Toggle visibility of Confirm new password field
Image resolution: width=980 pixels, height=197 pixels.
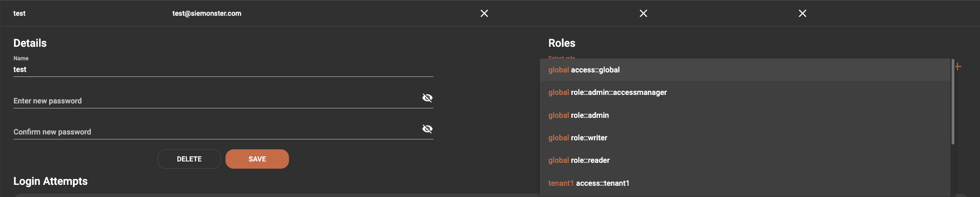tap(427, 129)
